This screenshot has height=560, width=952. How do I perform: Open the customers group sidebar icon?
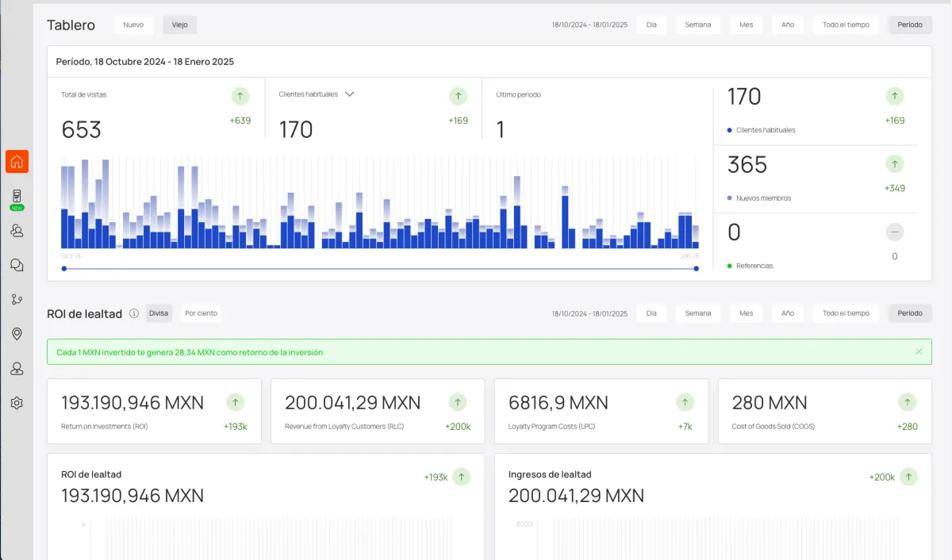pyautogui.click(x=17, y=231)
